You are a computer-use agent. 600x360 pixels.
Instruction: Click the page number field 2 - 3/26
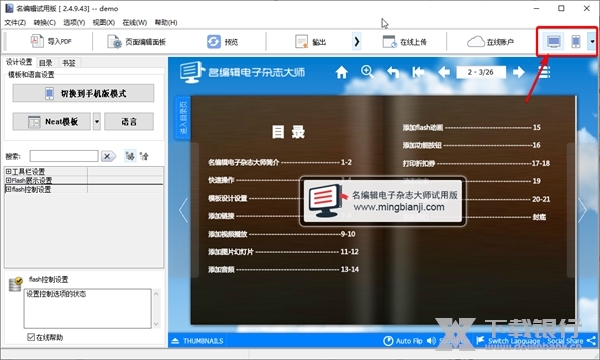[481, 72]
